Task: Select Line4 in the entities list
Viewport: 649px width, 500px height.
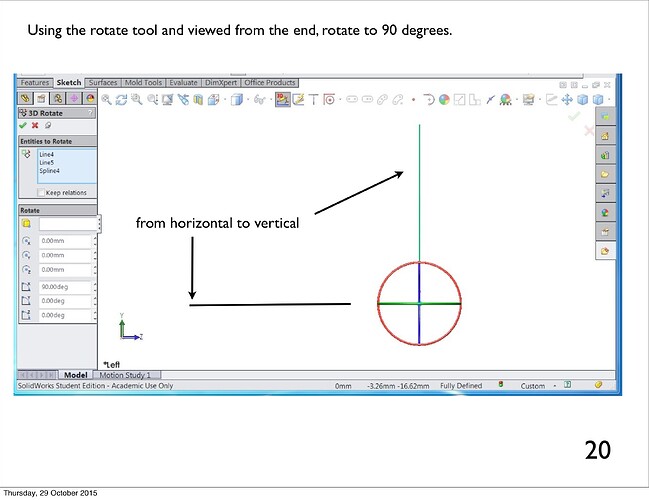Action: tap(46, 157)
